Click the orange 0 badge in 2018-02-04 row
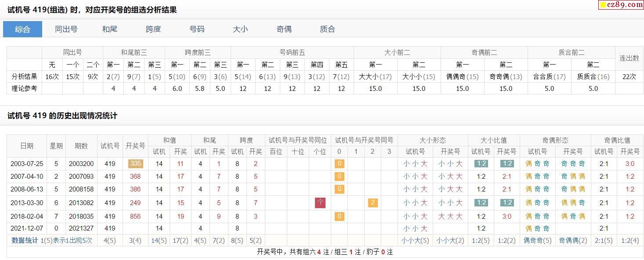 click(339, 217)
